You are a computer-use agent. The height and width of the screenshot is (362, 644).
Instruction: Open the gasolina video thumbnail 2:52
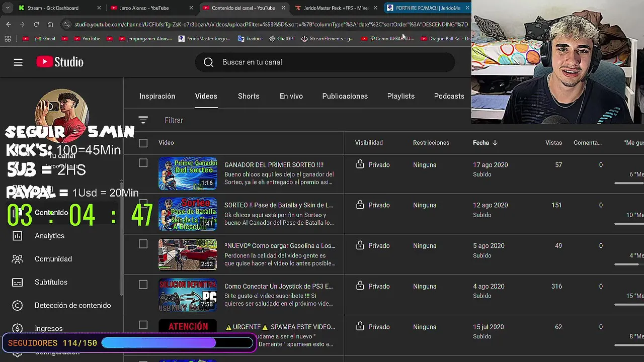point(188,254)
